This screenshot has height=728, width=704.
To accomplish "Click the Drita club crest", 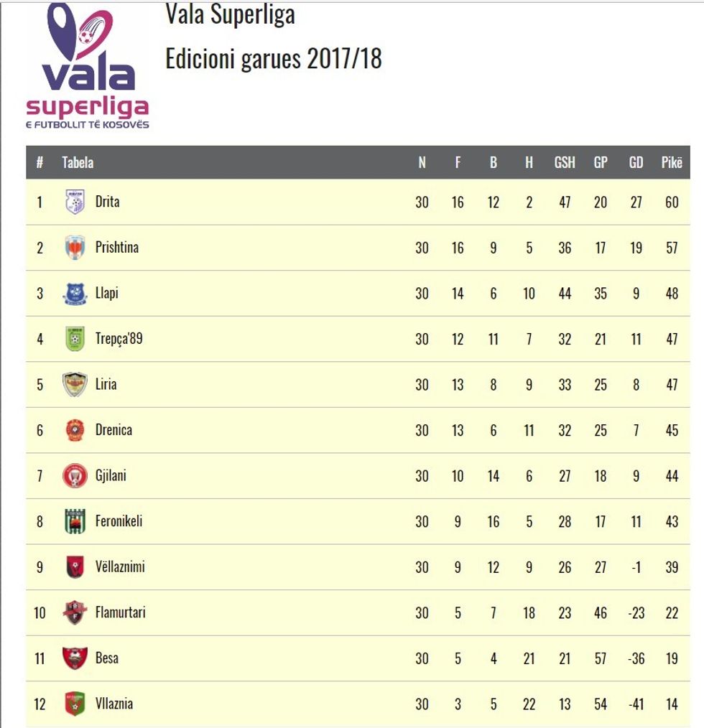I will (x=75, y=202).
